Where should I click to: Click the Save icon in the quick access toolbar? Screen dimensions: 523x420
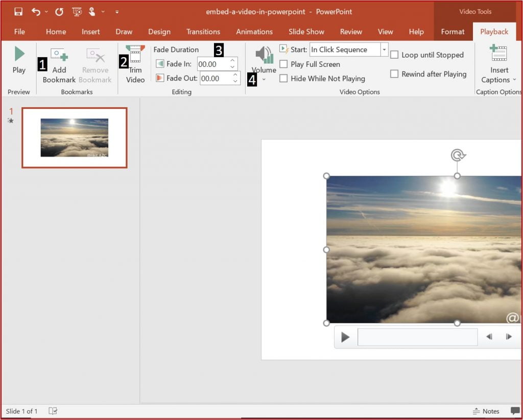(x=18, y=12)
